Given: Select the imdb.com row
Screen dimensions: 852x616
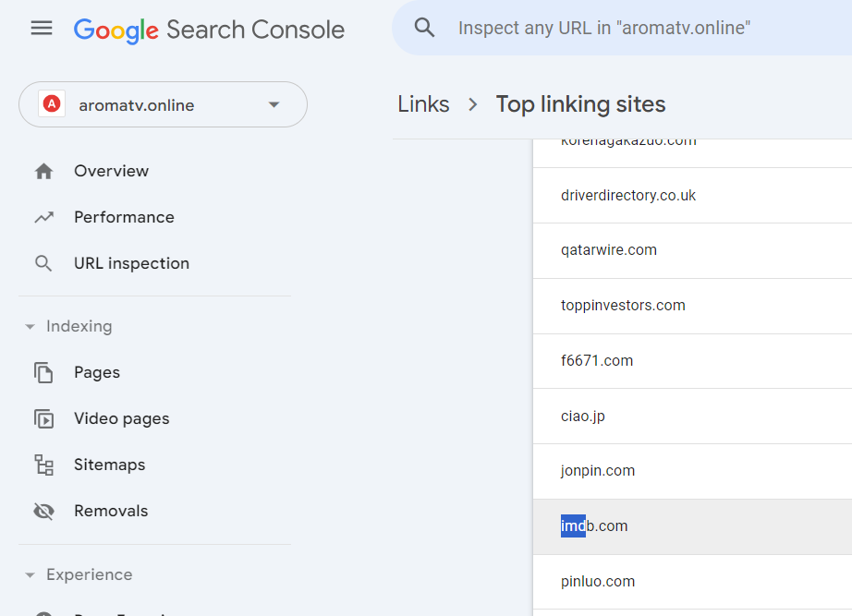Looking at the screenshot, I should [x=692, y=526].
